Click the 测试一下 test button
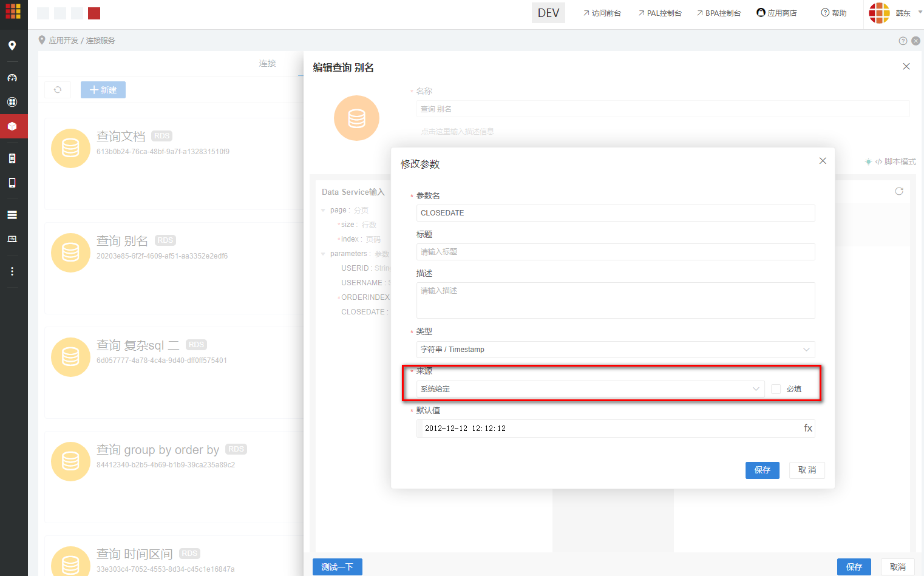 point(337,566)
